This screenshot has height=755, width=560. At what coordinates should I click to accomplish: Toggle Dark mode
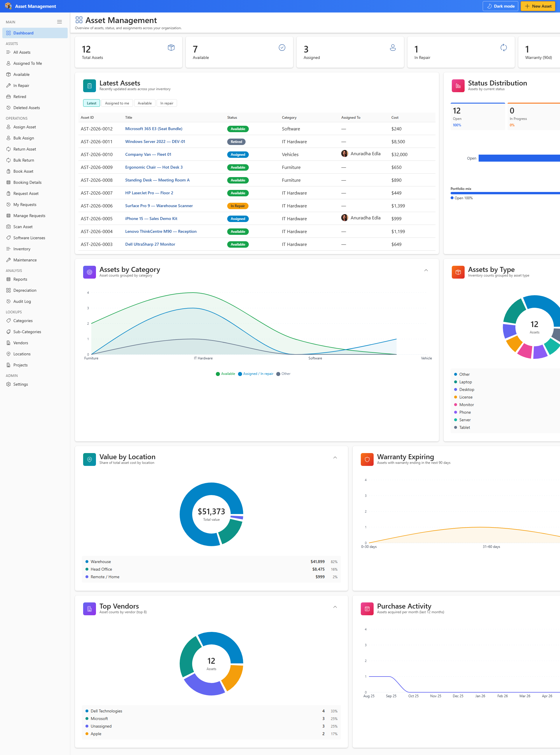[x=500, y=6]
